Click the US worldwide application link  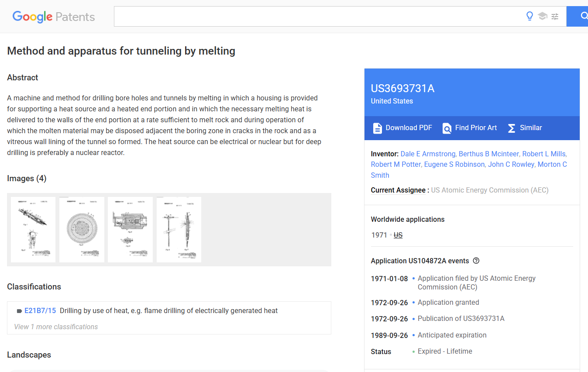(x=398, y=235)
